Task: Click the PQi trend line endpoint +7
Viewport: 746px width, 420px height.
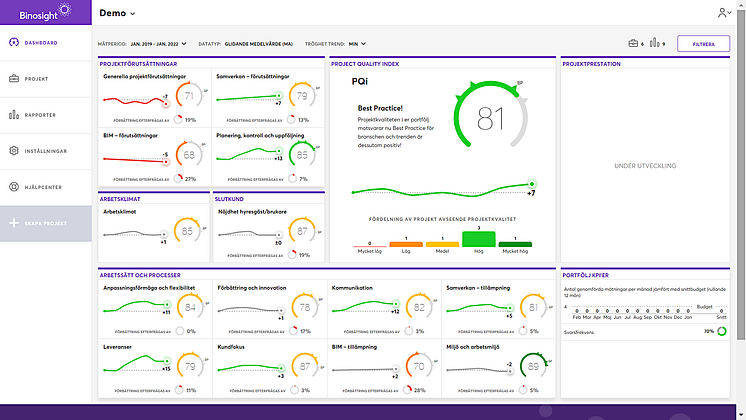Action: [x=532, y=184]
